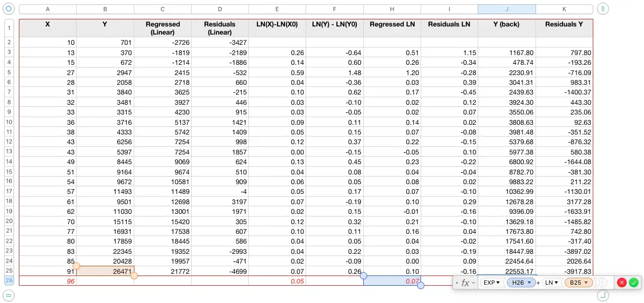Select row 26 header tab
This screenshot has width=644, height=303.
coord(9,280)
